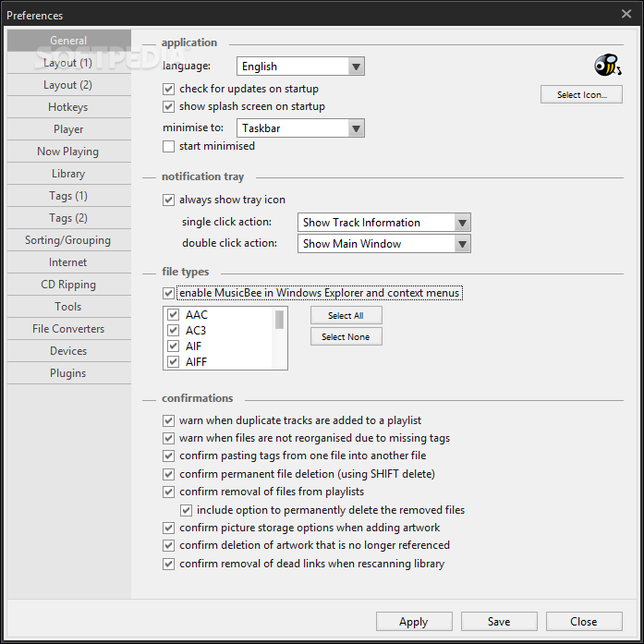644x644 pixels.
Task: Open the single click action dropdown
Action: click(x=384, y=223)
